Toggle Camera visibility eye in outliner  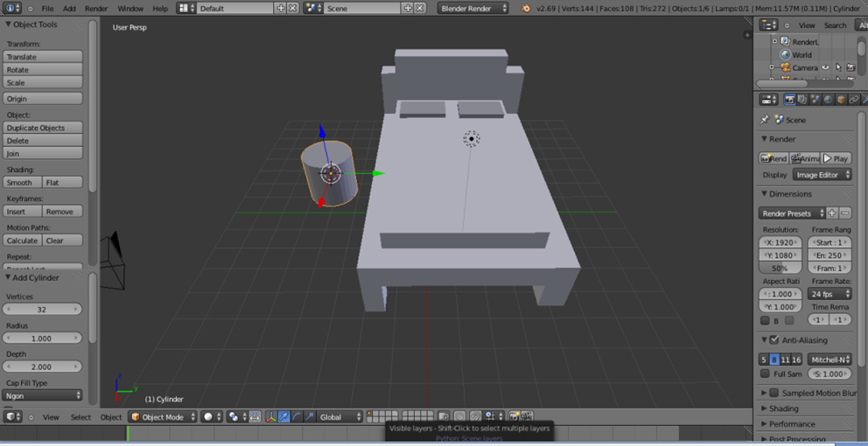click(825, 67)
